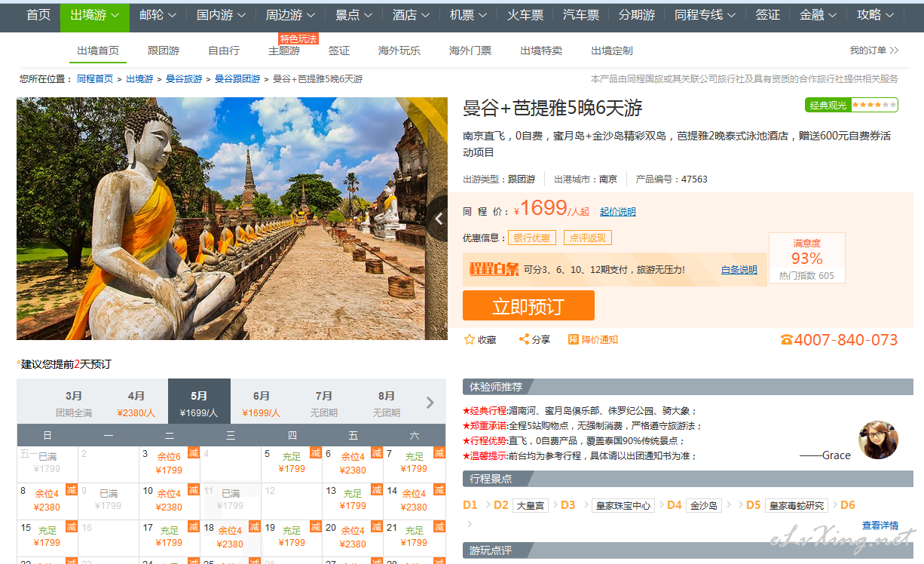Switch to the 自由行 sub-navigation tab
Image resolution: width=924 pixels, height=564 pixels.
click(224, 51)
